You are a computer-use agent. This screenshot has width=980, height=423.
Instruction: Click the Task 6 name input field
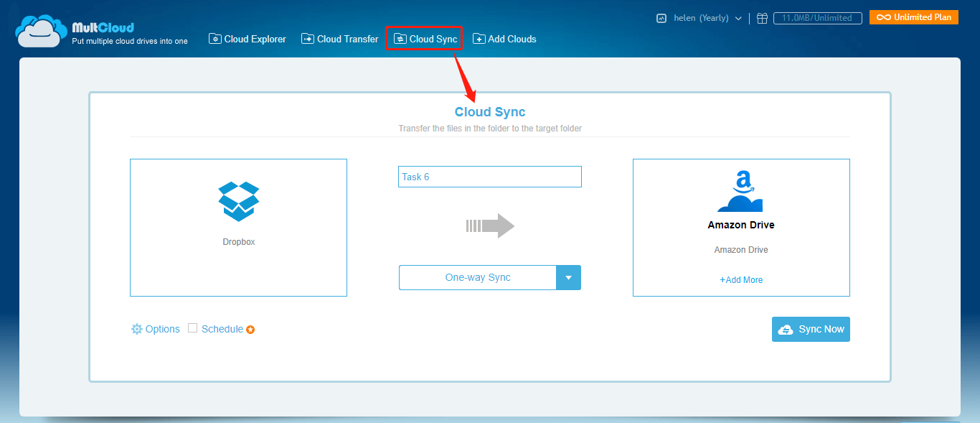pos(490,176)
